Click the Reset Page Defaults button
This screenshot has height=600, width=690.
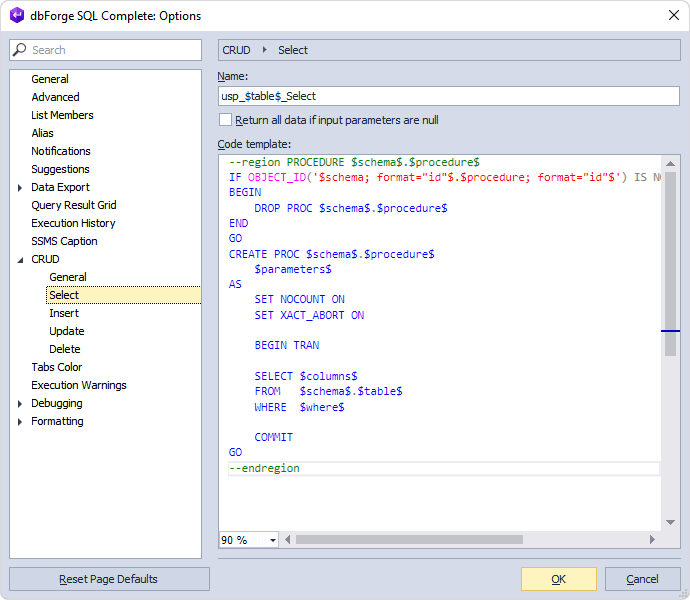click(x=109, y=579)
